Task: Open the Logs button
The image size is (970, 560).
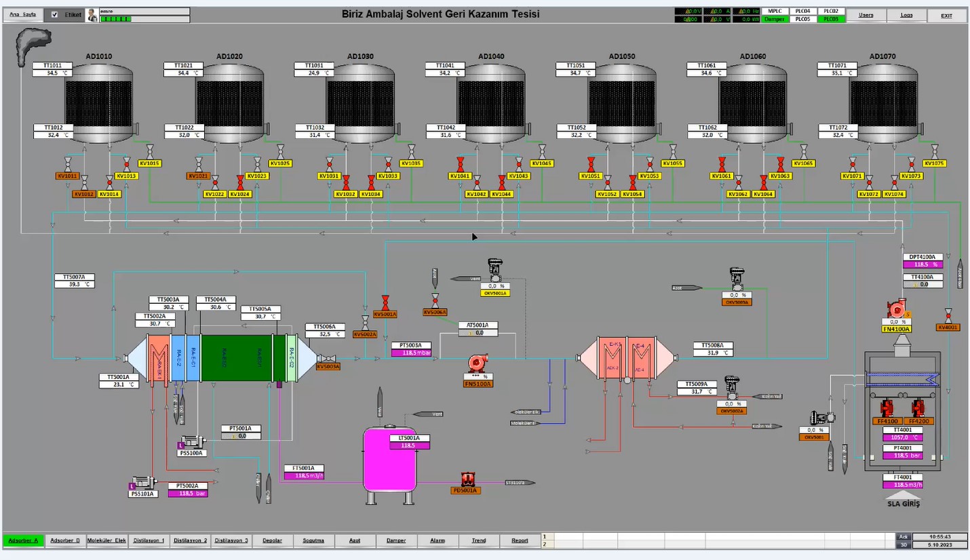Action: coord(906,15)
